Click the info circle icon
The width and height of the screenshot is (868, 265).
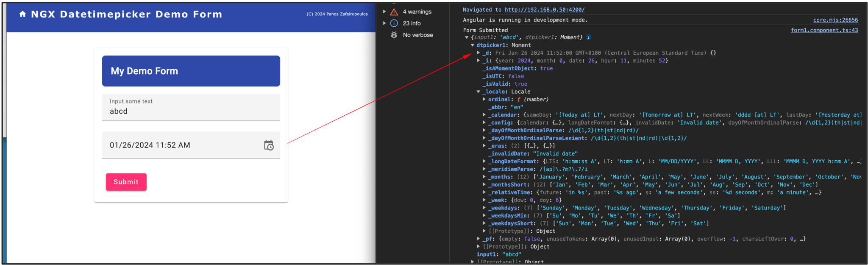tap(394, 23)
